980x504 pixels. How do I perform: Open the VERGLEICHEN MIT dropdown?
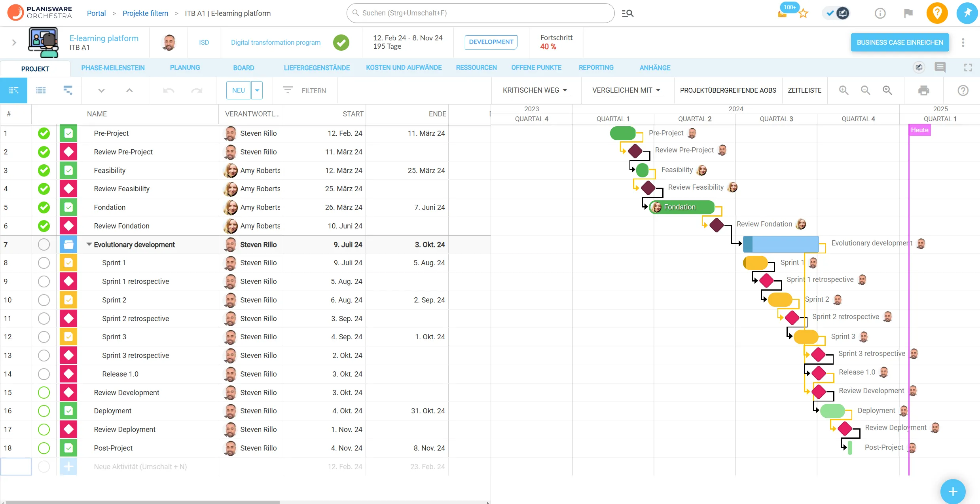(627, 90)
